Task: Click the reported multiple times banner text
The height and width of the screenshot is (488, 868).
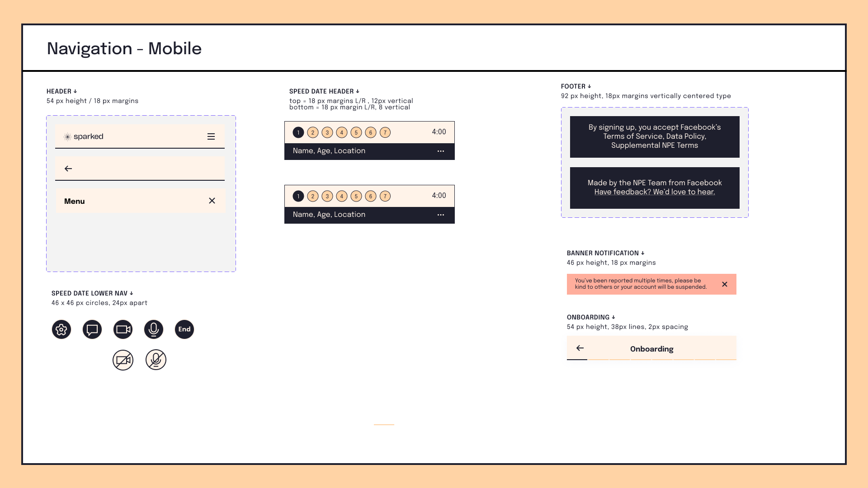Action: pyautogui.click(x=641, y=284)
